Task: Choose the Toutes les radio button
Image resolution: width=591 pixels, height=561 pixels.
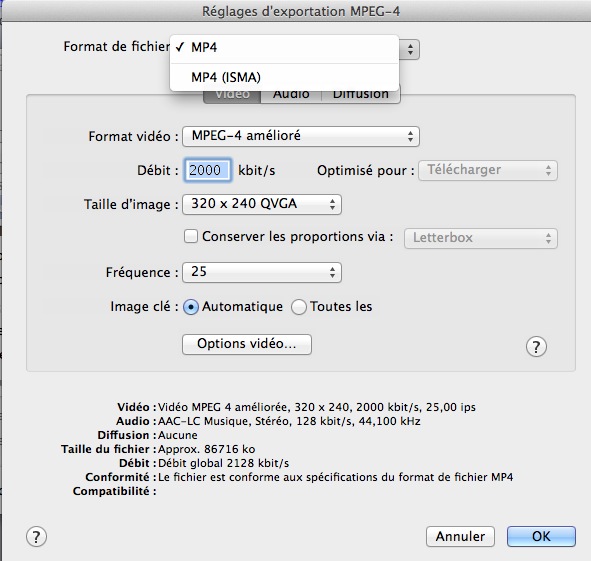Action: [299, 307]
